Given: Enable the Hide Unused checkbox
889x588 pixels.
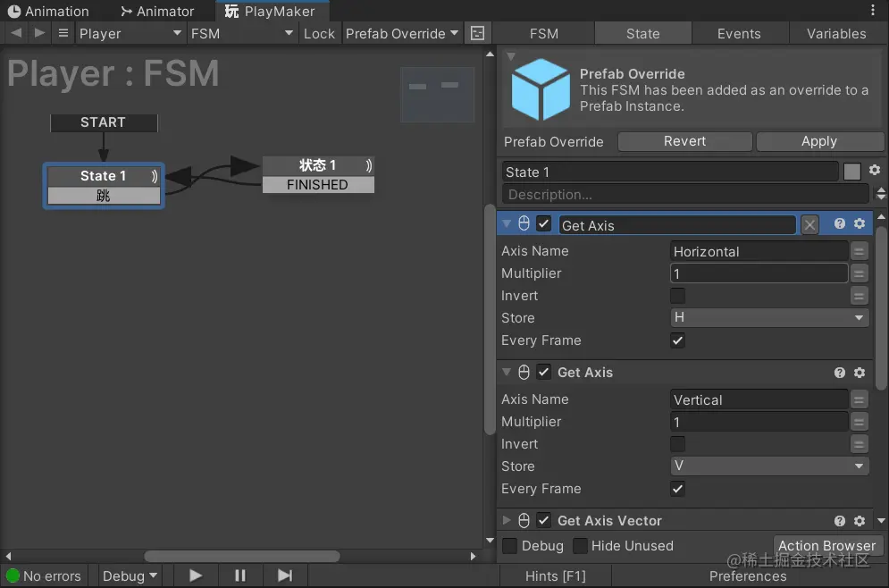Looking at the screenshot, I should pyautogui.click(x=580, y=546).
